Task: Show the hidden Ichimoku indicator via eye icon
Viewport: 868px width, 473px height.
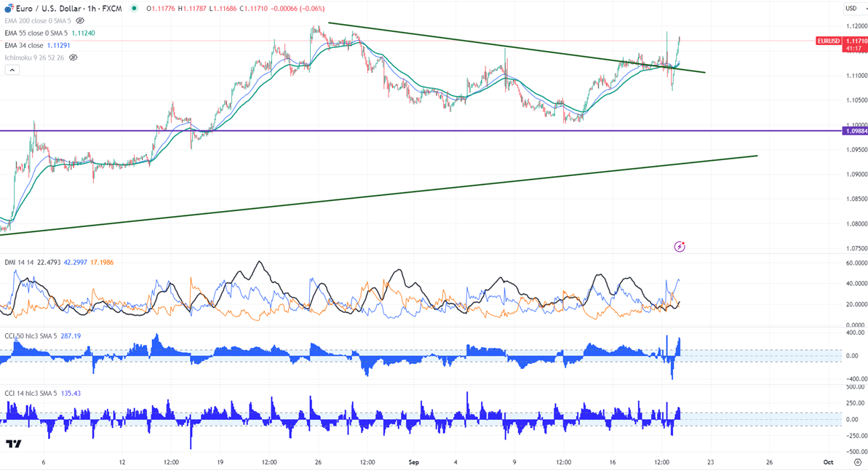Action: click(73, 57)
